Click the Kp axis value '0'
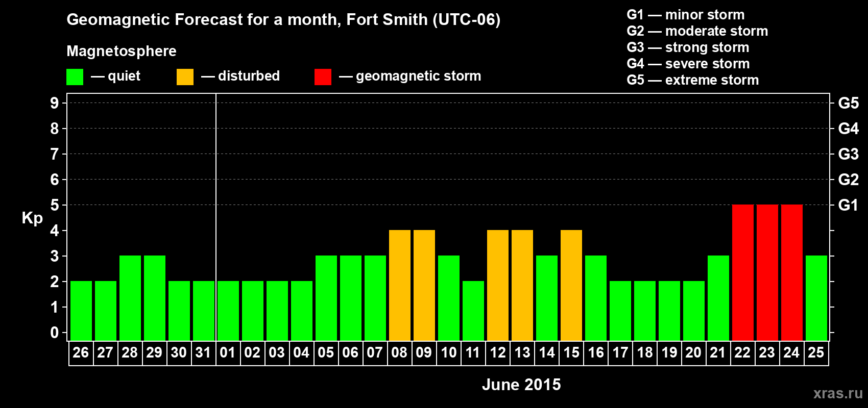This screenshot has height=408, width=868. point(55,333)
